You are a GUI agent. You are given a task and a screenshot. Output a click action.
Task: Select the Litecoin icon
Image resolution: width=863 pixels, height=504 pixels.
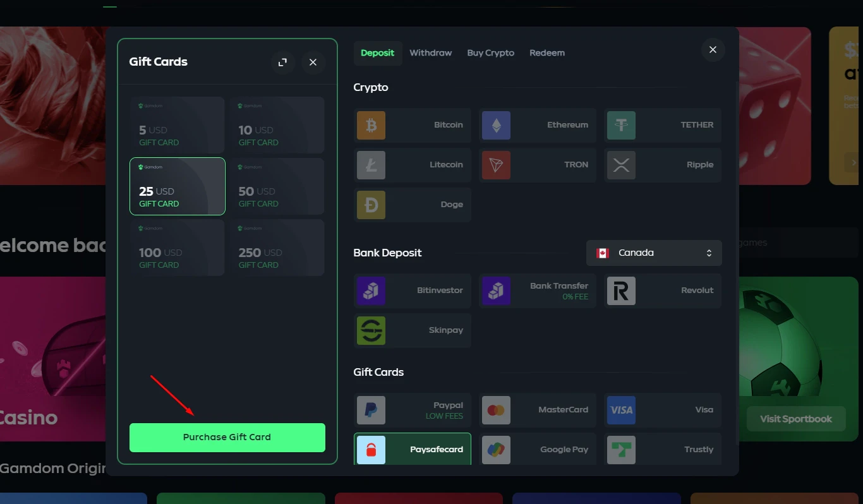click(x=371, y=165)
